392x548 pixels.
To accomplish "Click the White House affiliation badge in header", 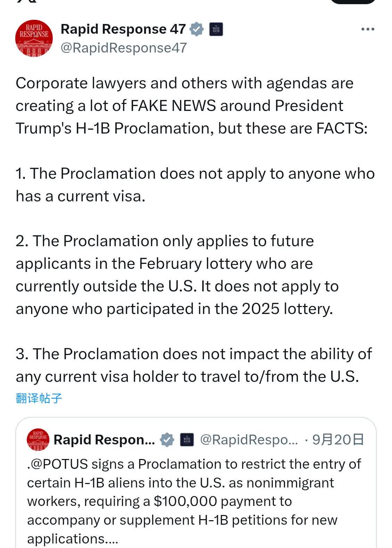I will coord(216,29).
